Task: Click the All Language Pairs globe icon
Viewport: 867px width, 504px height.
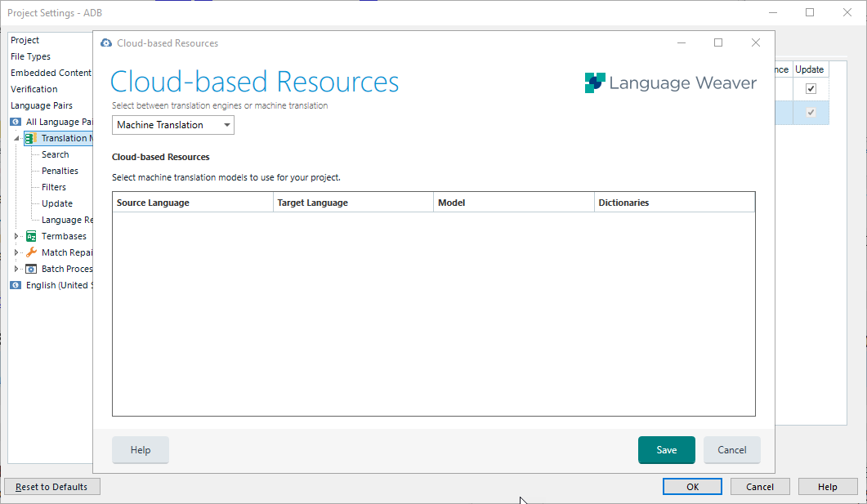Action: pos(15,121)
